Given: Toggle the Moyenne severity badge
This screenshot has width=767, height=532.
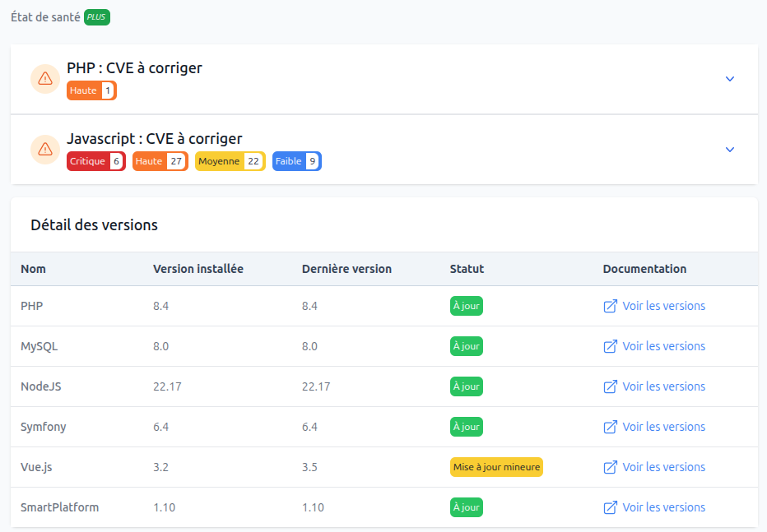Looking at the screenshot, I should 230,160.
